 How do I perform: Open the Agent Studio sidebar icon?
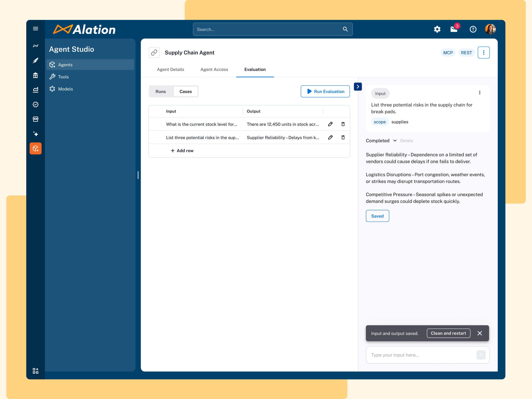36,148
